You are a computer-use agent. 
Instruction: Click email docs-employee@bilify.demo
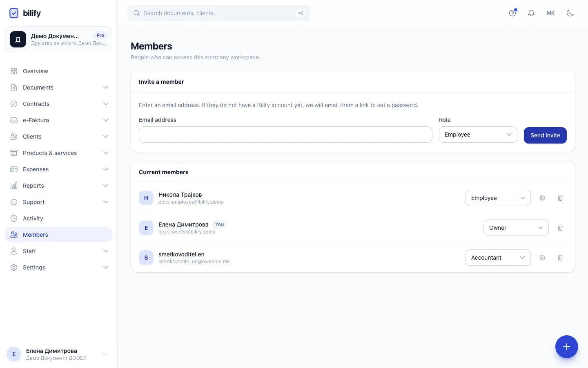[191, 202]
